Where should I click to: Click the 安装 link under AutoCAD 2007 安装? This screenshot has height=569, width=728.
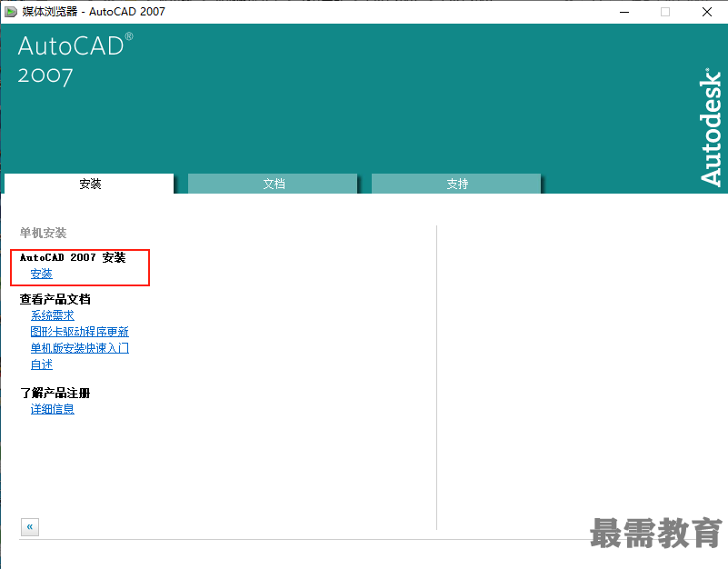[x=41, y=274]
